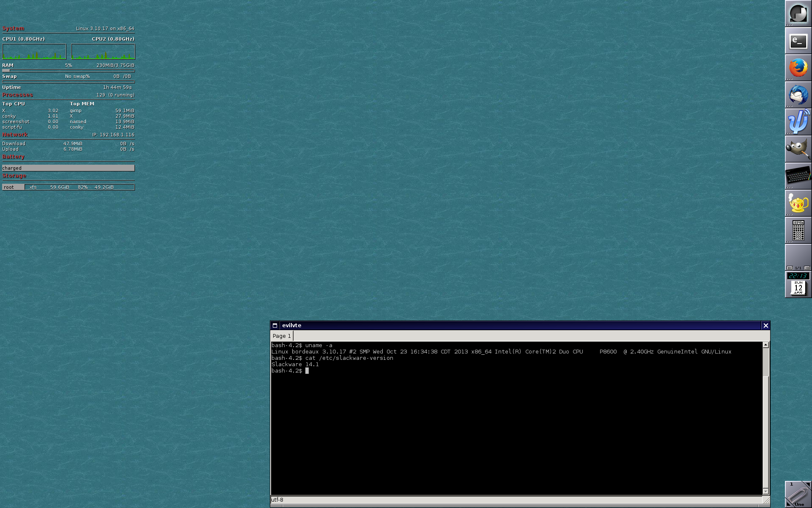Launch the golden teapot dock application
This screenshot has height=508, width=812.
tap(798, 203)
